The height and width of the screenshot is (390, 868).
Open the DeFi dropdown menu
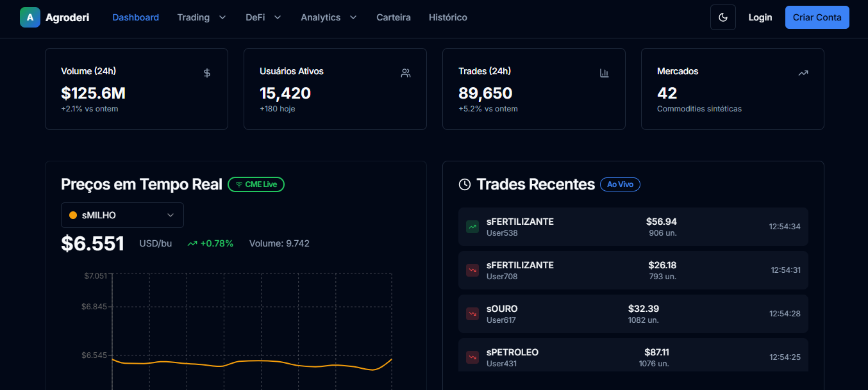[263, 17]
